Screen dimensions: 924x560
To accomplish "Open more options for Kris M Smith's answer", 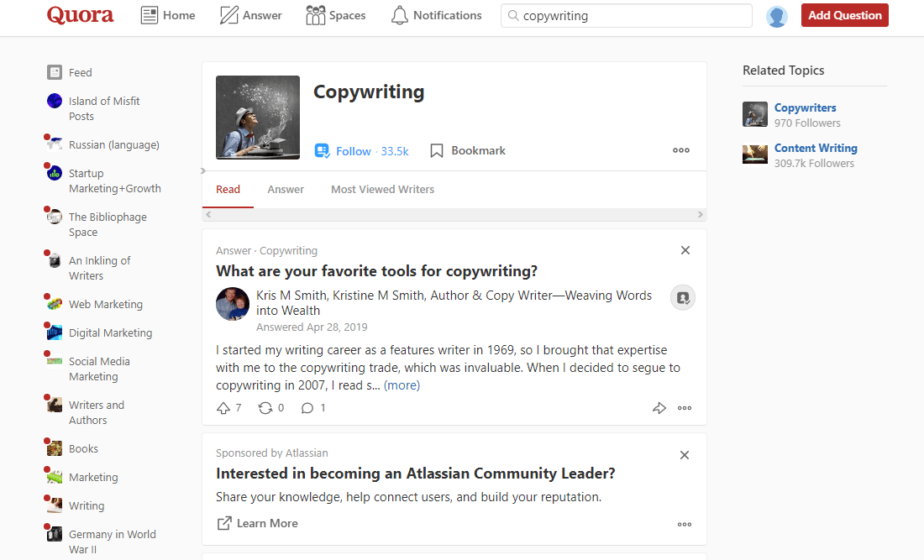I will (x=684, y=407).
